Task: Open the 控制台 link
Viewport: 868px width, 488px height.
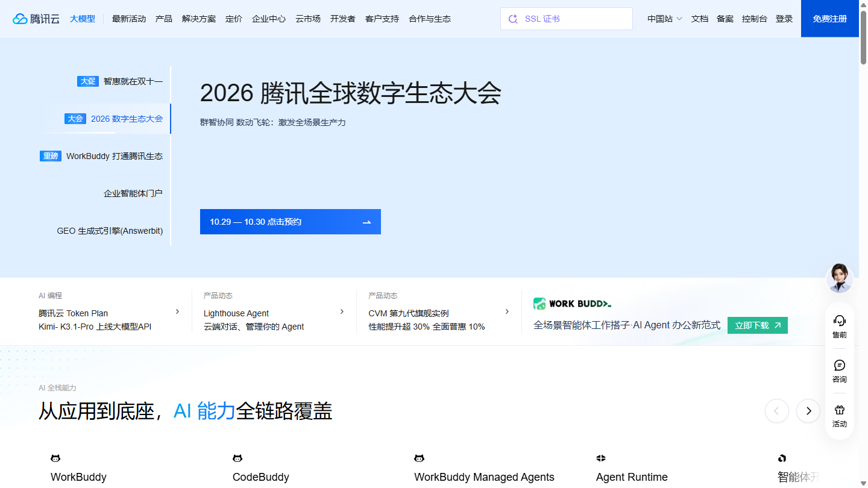Action: pos(755,19)
